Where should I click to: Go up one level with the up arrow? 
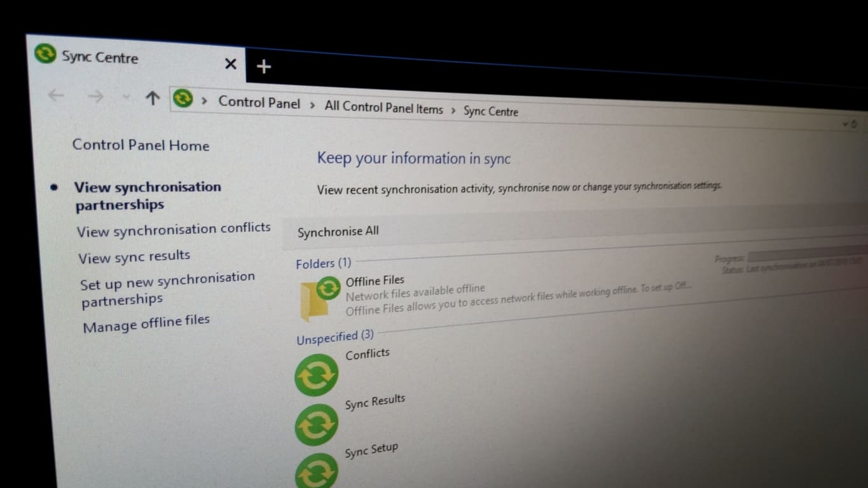click(x=152, y=98)
